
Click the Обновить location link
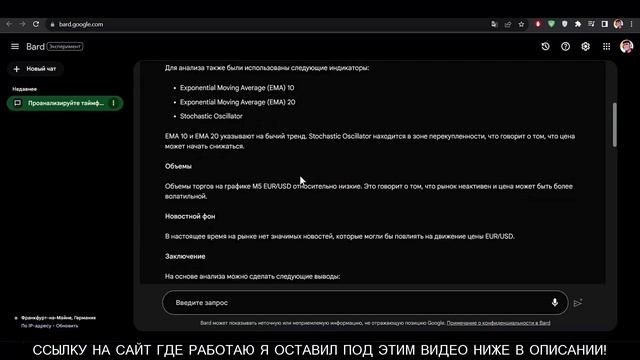coord(67,326)
